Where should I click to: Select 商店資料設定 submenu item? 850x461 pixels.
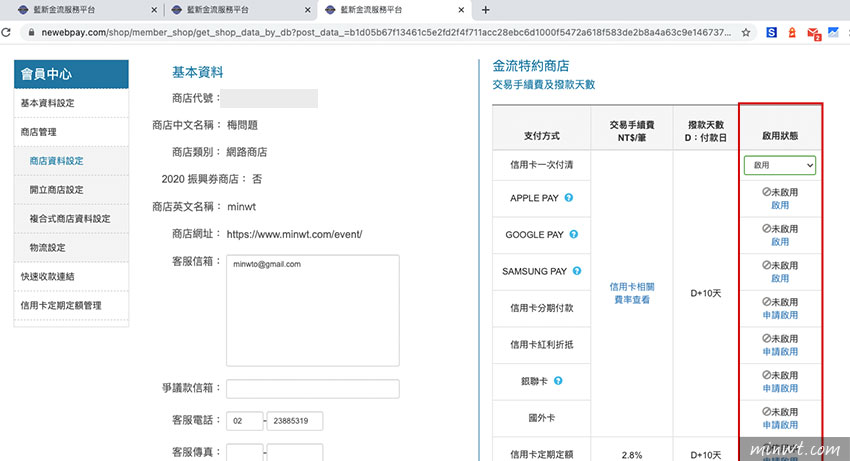coord(71,161)
